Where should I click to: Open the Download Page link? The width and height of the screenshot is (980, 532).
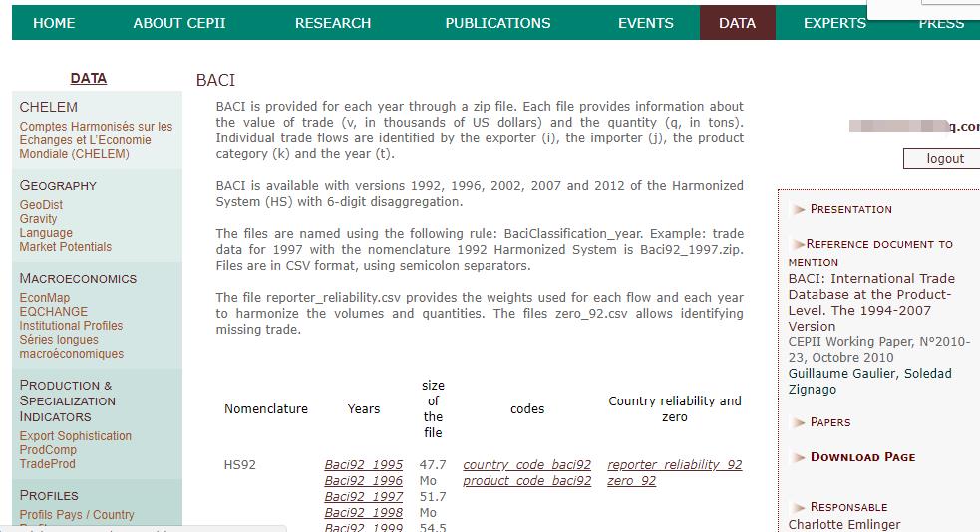(862, 457)
